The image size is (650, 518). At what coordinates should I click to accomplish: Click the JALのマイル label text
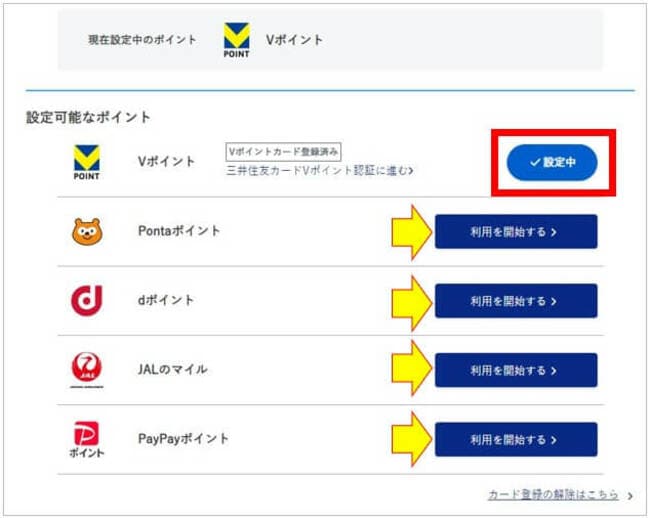172,369
